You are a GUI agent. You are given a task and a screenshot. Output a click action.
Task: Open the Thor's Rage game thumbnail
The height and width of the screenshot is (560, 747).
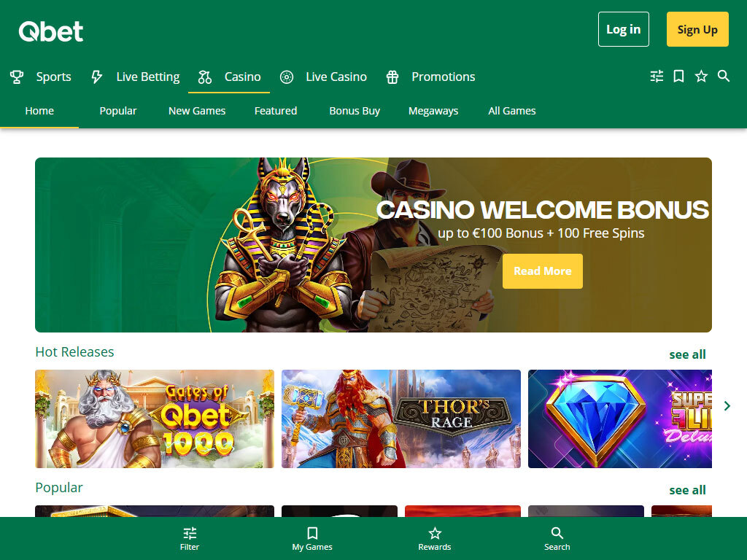tap(400, 419)
